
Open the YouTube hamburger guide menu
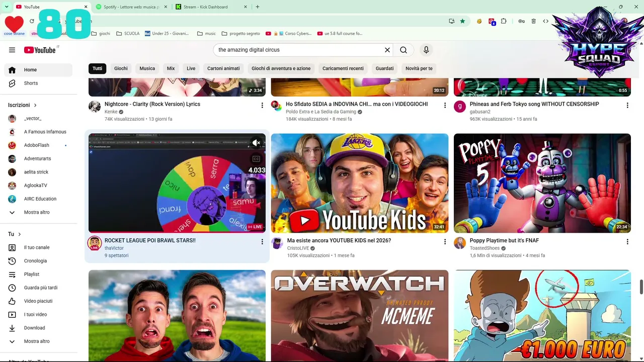tap(12, 50)
